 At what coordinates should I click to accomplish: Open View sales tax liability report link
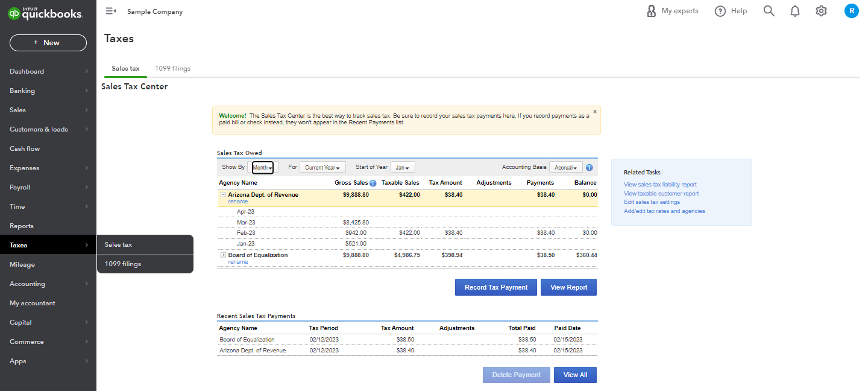(x=660, y=185)
